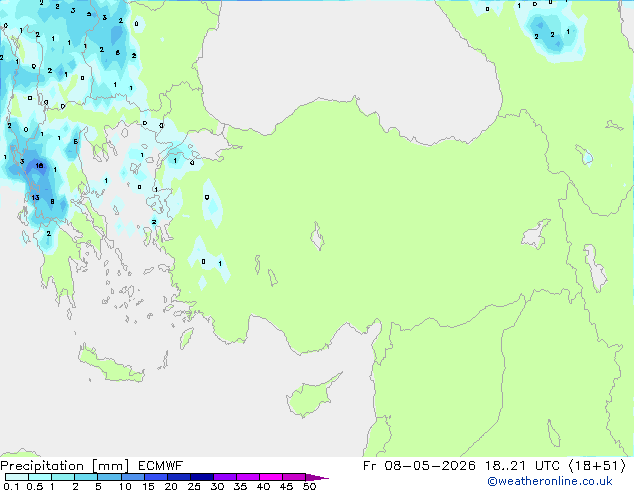Image resolution: width=634 pixels, height=490 pixels.
Task: Click the "45" legend tick label
Action: (286, 486)
